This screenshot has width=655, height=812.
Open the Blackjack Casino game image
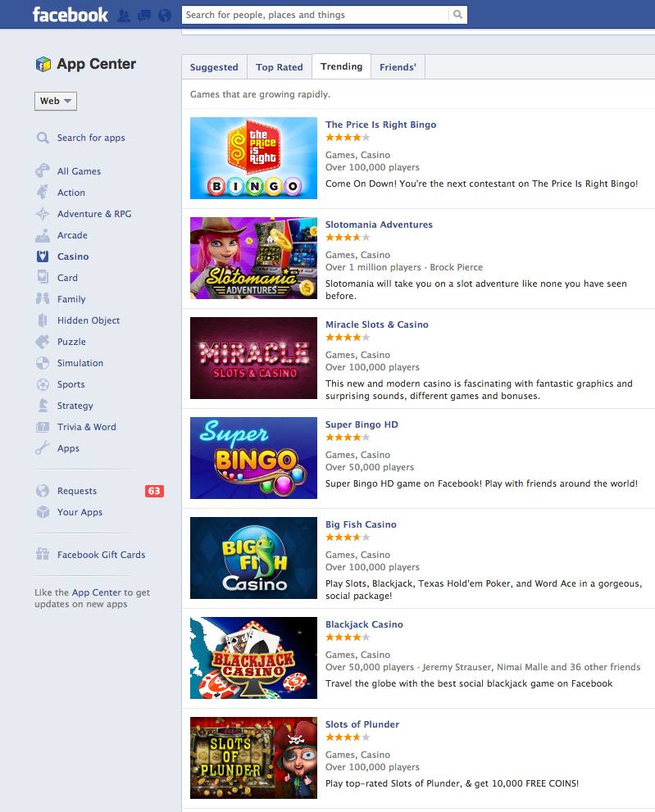(253, 658)
